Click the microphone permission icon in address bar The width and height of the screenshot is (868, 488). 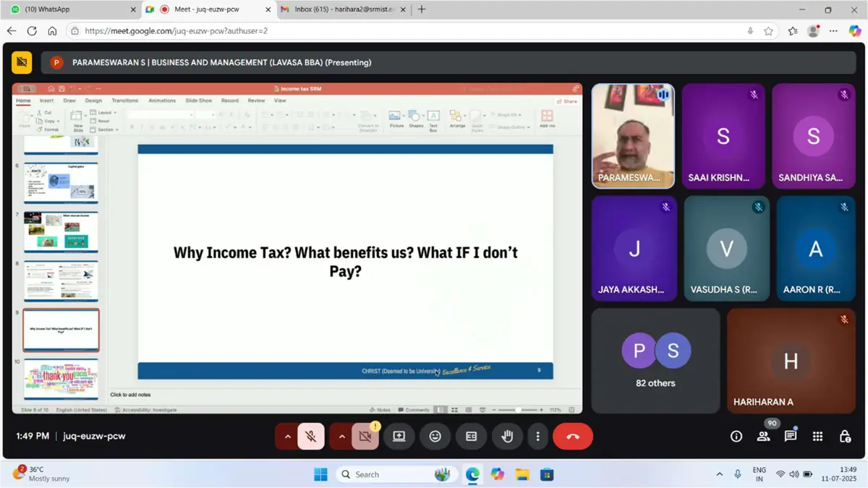(750, 31)
